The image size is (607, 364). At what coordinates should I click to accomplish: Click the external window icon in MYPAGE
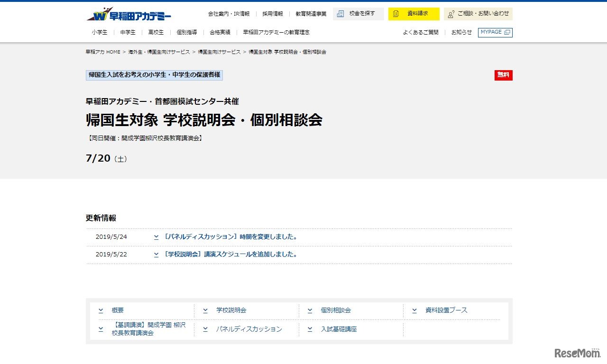[507, 32]
